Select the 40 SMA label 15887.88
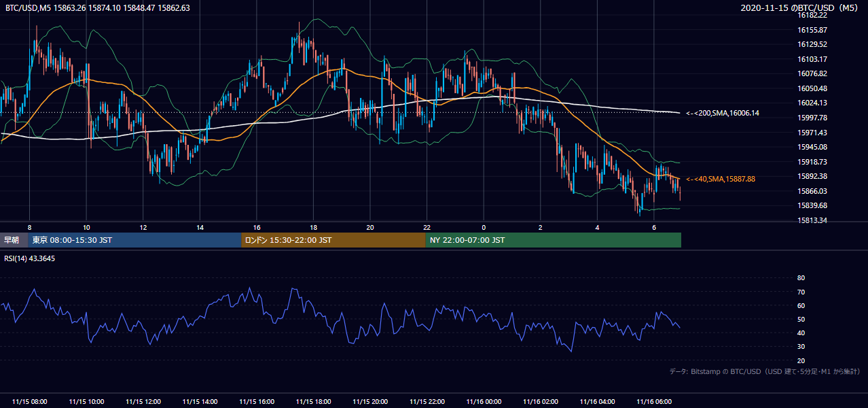This screenshot has width=868, height=408. pyautogui.click(x=721, y=179)
